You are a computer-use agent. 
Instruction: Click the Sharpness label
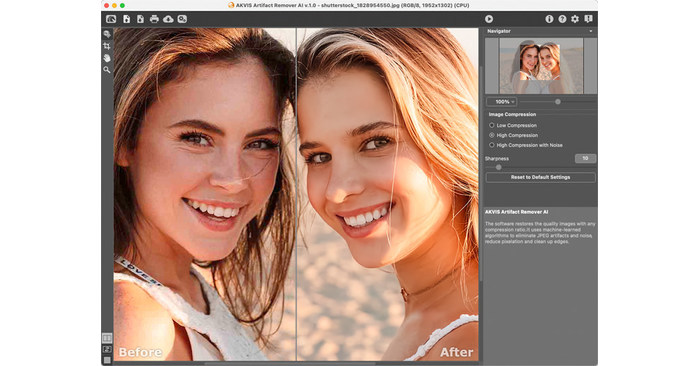tap(497, 158)
